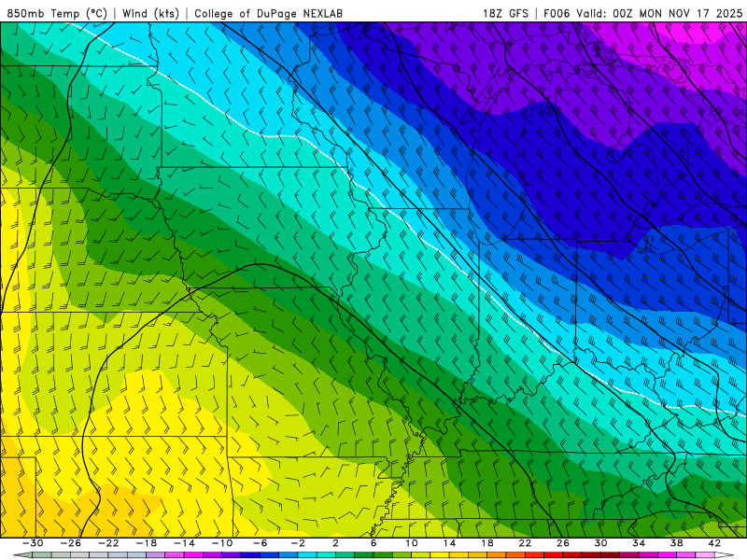Click the 34 colorbar scale label
747x560 pixels.
coord(639,543)
